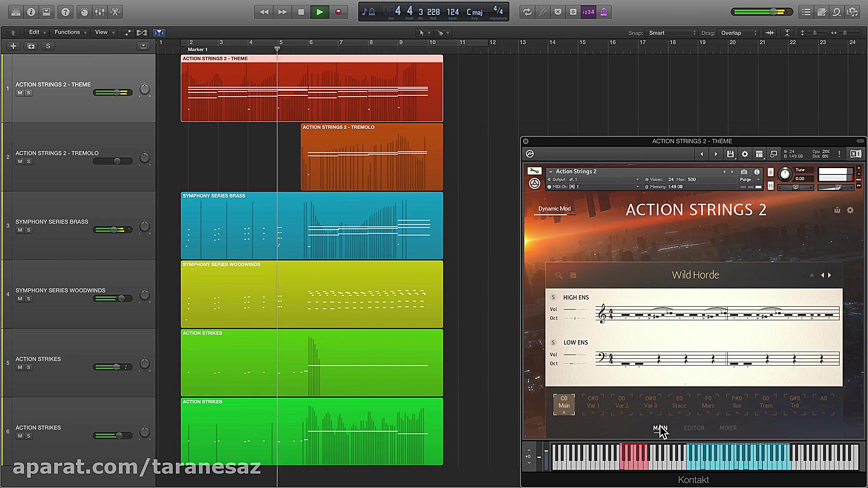Open the Editors scissors icon

point(115,12)
